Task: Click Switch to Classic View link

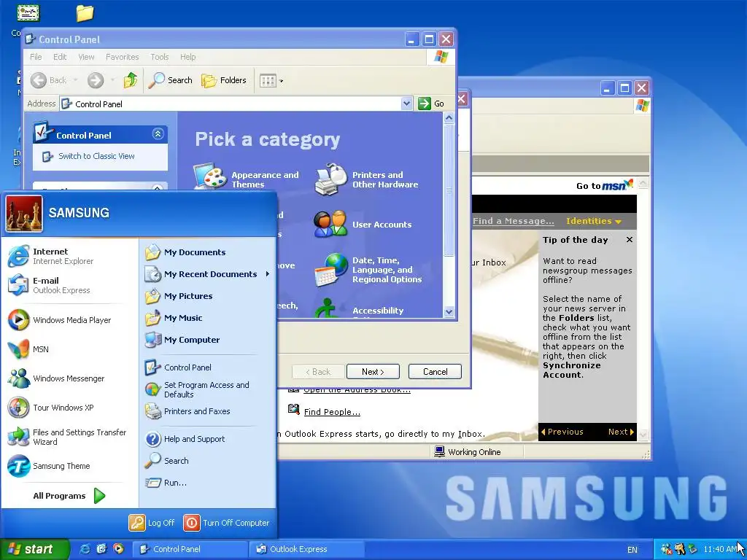Action: (x=96, y=156)
